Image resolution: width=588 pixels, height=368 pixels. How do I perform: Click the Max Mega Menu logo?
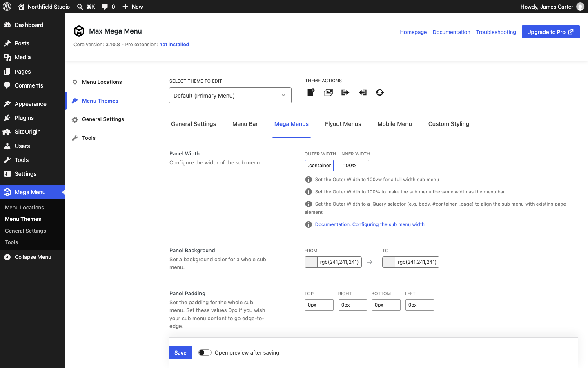(79, 31)
